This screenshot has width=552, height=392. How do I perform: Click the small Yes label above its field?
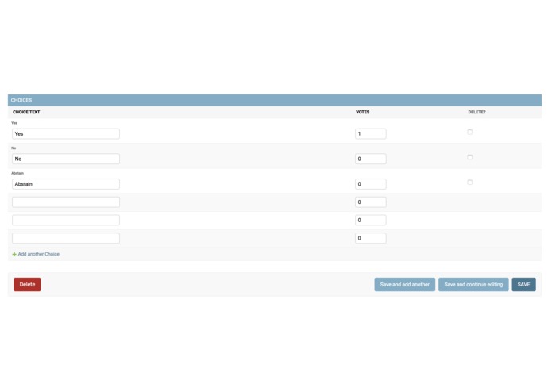14,123
